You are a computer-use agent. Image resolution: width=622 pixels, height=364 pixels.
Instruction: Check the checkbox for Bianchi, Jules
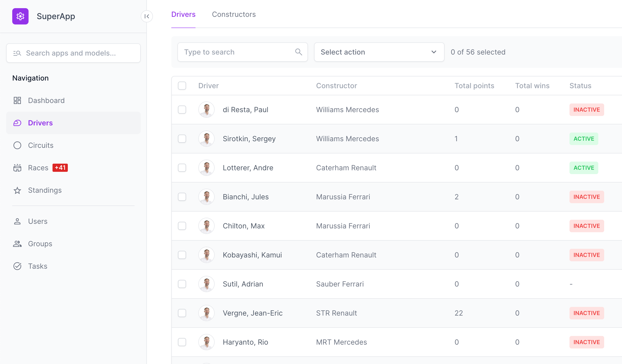pos(182,197)
